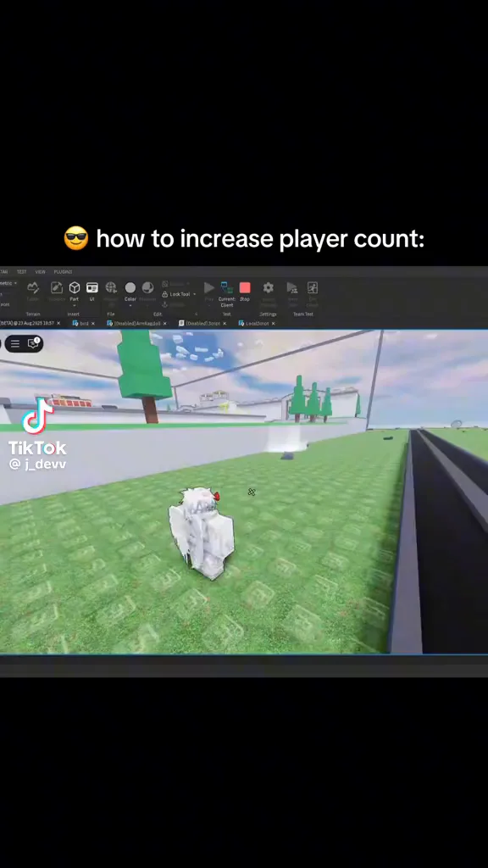The image size is (488, 868).
Task: Click the Anchor icon in Edit group
Action: [165, 304]
